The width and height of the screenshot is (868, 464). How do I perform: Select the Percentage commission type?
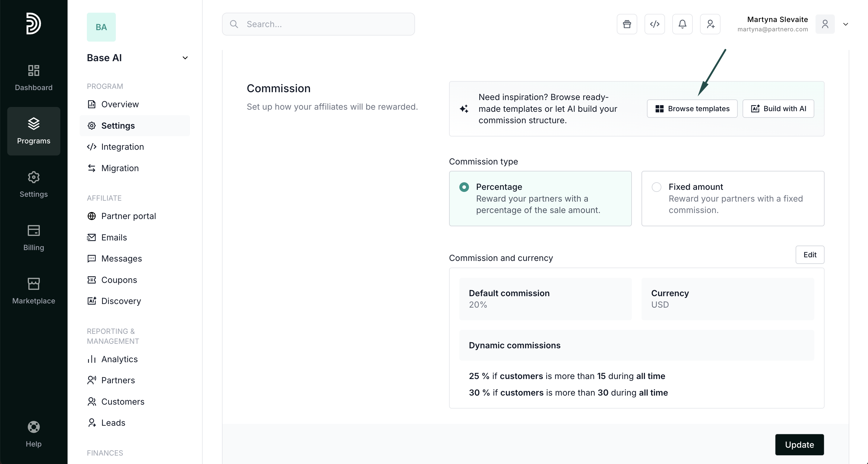coord(464,187)
